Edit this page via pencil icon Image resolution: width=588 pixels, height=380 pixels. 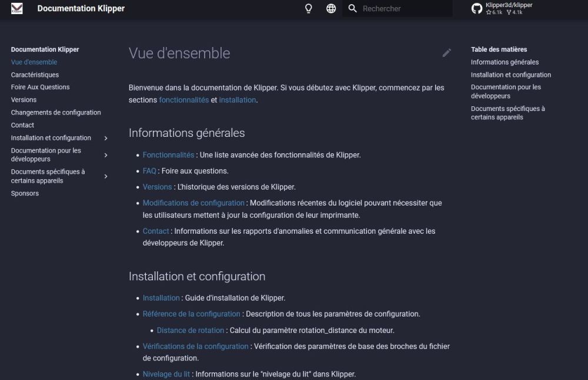click(446, 53)
